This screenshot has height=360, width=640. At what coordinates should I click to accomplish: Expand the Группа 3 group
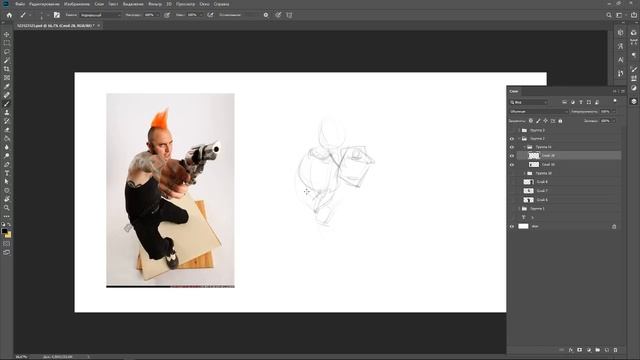[x=519, y=130]
